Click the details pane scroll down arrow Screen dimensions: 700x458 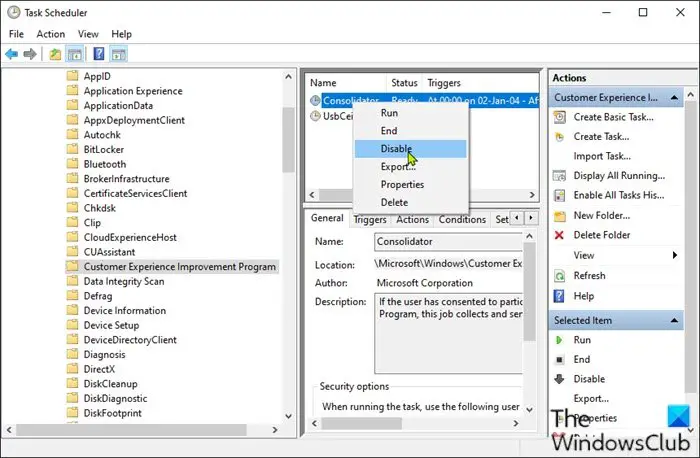pos(529,409)
